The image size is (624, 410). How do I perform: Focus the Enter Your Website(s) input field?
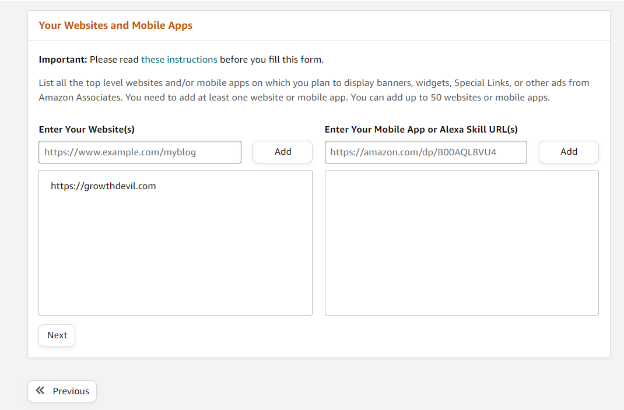(140, 152)
